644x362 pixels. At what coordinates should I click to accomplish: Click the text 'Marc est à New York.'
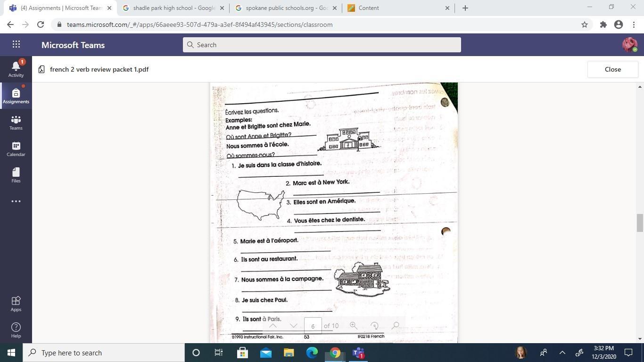pos(321,182)
